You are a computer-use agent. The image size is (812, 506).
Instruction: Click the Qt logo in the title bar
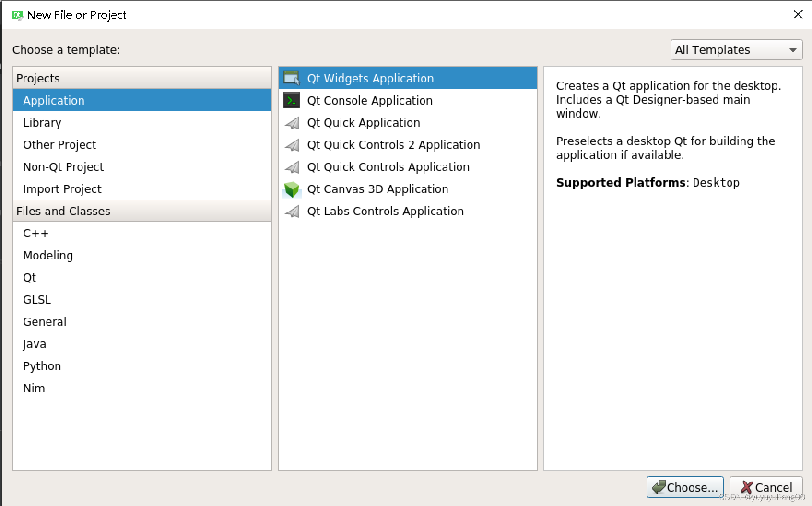[x=17, y=15]
